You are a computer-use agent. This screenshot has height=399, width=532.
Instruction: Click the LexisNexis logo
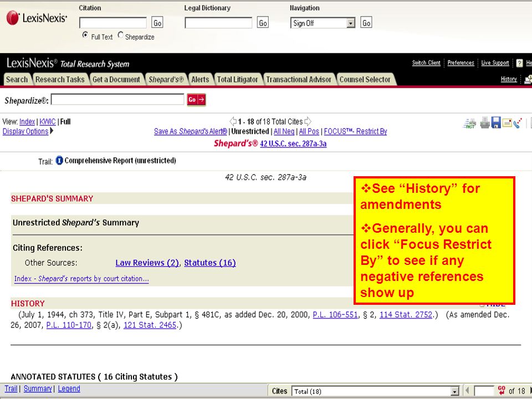37,18
